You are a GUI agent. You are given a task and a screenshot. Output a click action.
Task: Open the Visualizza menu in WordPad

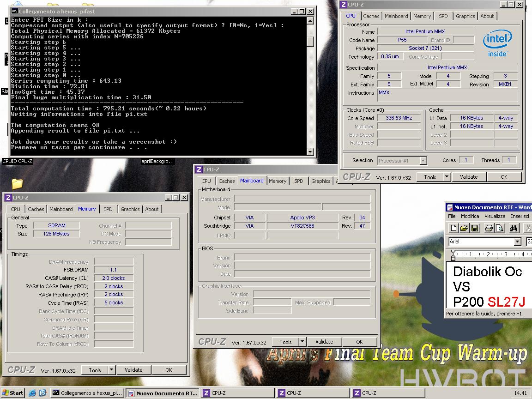point(495,216)
